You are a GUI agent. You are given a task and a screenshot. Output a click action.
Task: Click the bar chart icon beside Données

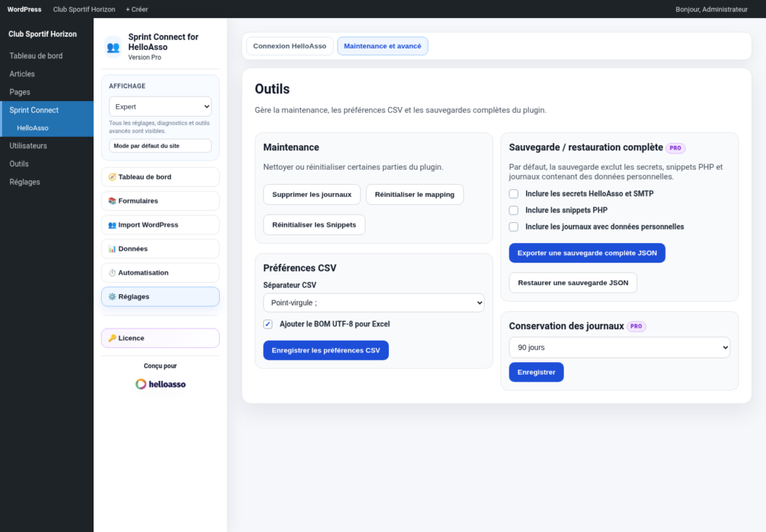[112, 248]
